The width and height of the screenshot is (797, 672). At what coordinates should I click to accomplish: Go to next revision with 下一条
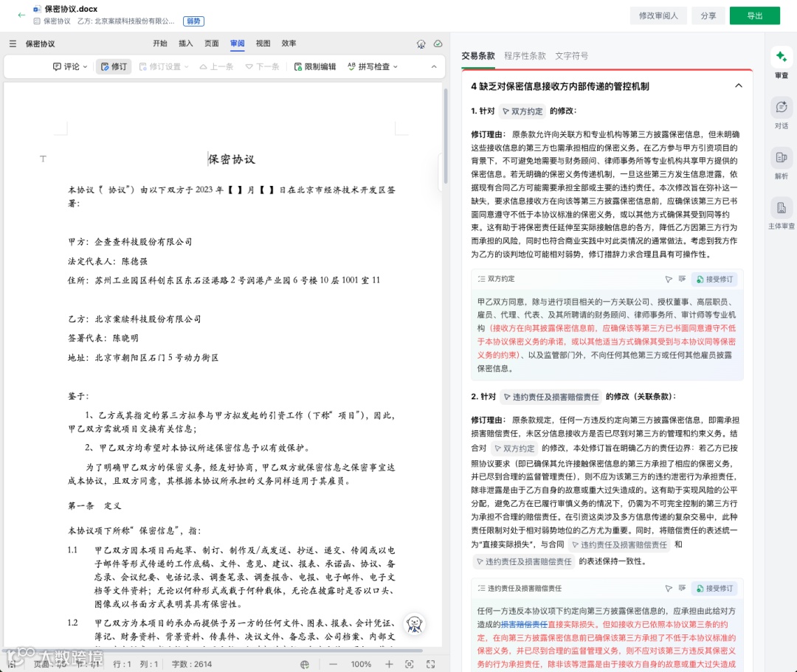(262, 66)
